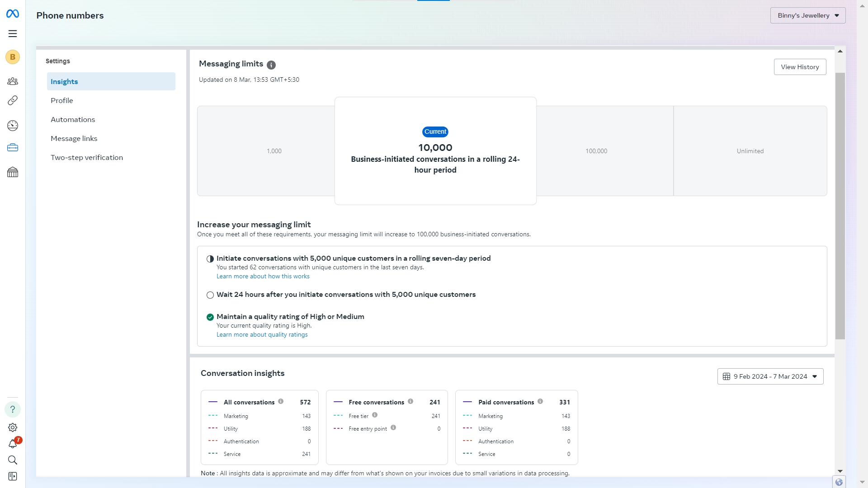
Task: Click the All conversations info icon
Action: [x=281, y=401]
